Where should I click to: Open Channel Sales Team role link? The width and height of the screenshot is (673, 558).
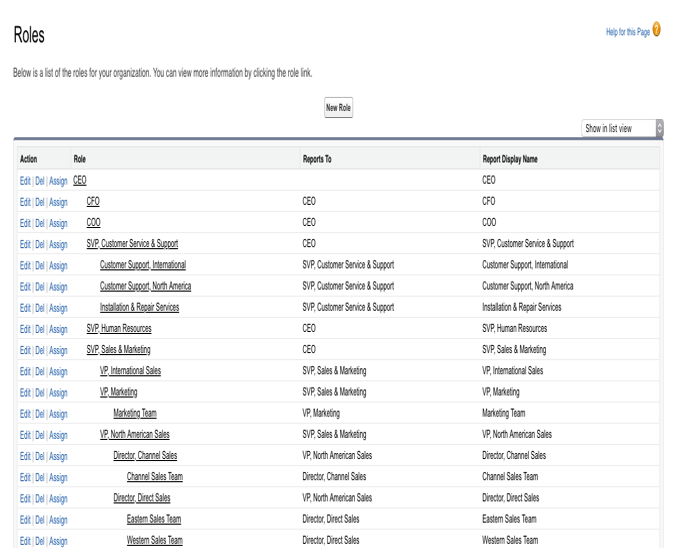coord(155,476)
